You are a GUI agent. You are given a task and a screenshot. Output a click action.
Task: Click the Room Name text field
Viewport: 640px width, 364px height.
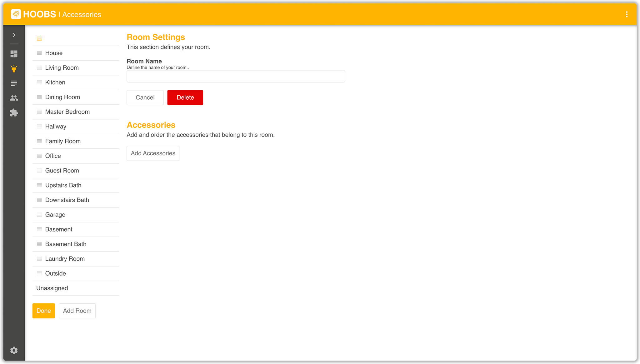pyautogui.click(x=236, y=76)
